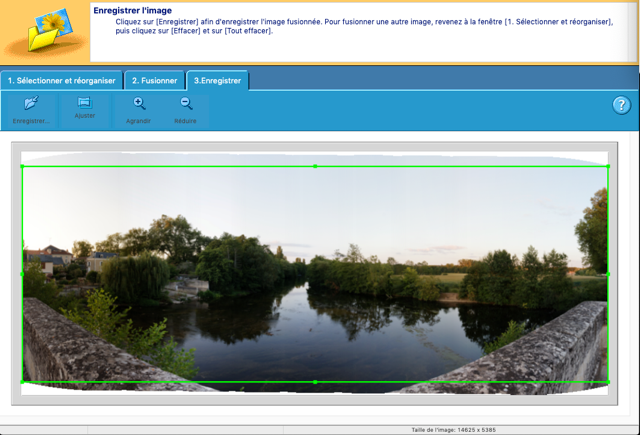Select the 3.Enregistrer tab
The height and width of the screenshot is (435, 640).
coord(217,80)
